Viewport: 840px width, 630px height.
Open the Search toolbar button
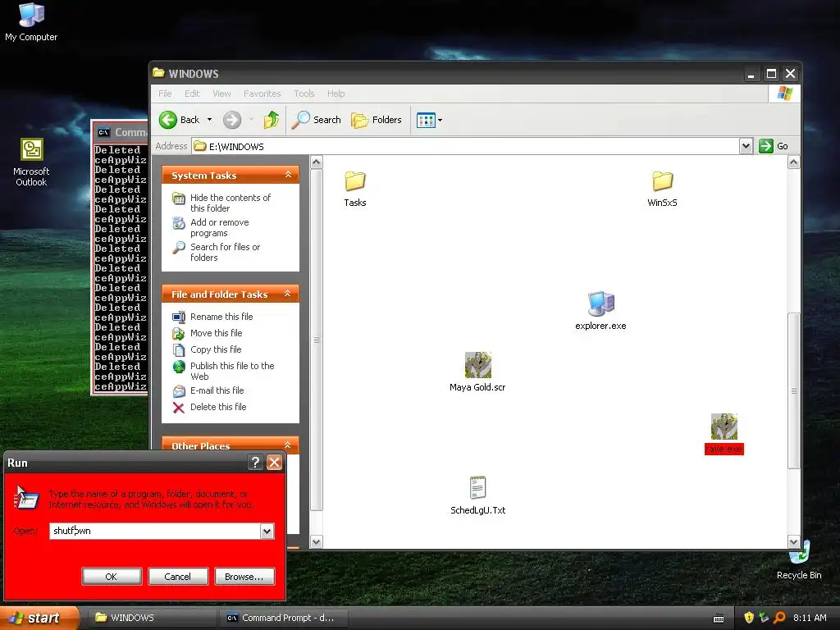[x=317, y=120]
